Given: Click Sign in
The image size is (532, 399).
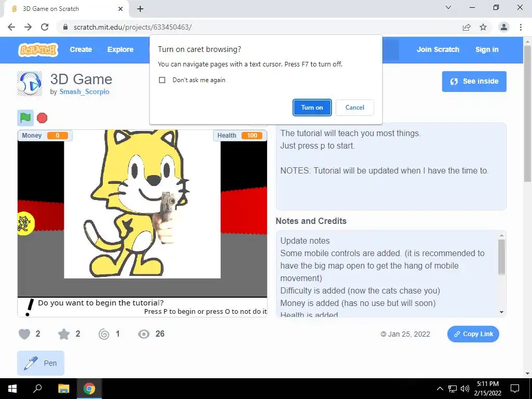Looking at the screenshot, I should [487, 49].
